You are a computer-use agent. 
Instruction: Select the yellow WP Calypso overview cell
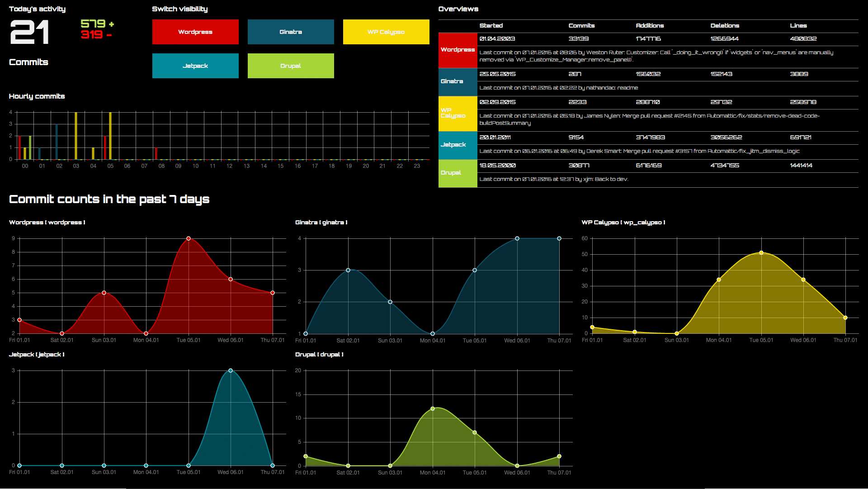(x=458, y=113)
